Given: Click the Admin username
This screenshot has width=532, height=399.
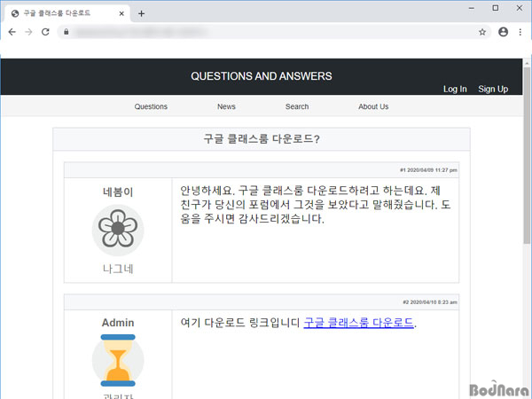Looking at the screenshot, I should [118, 323].
